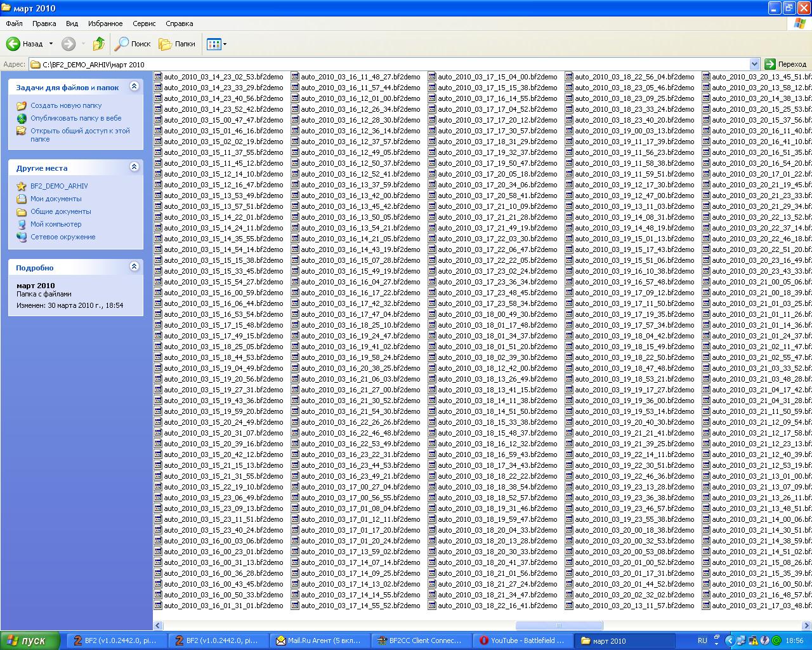Open the Views dropdown arrow
Screen dimensions: 812x650
pos(225,44)
